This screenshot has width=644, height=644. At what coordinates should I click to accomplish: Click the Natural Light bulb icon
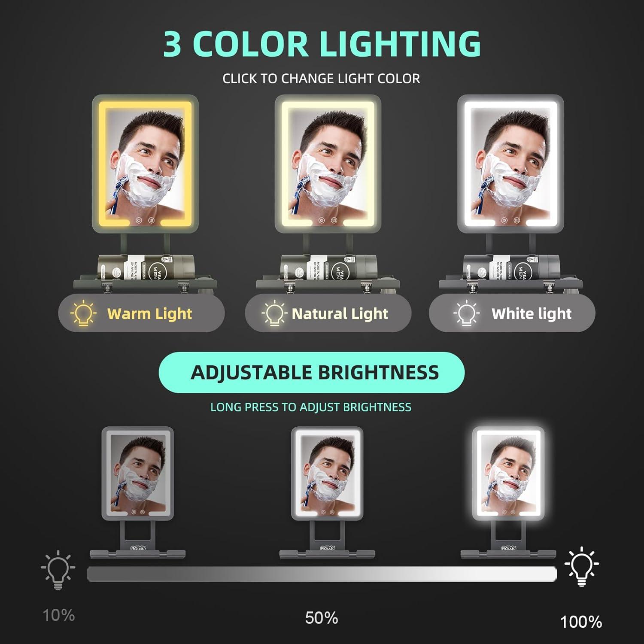pyautogui.click(x=274, y=313)
